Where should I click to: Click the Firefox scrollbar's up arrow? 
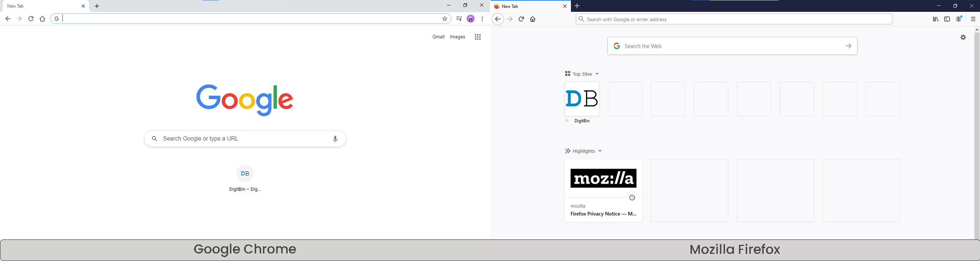[976, 30]
